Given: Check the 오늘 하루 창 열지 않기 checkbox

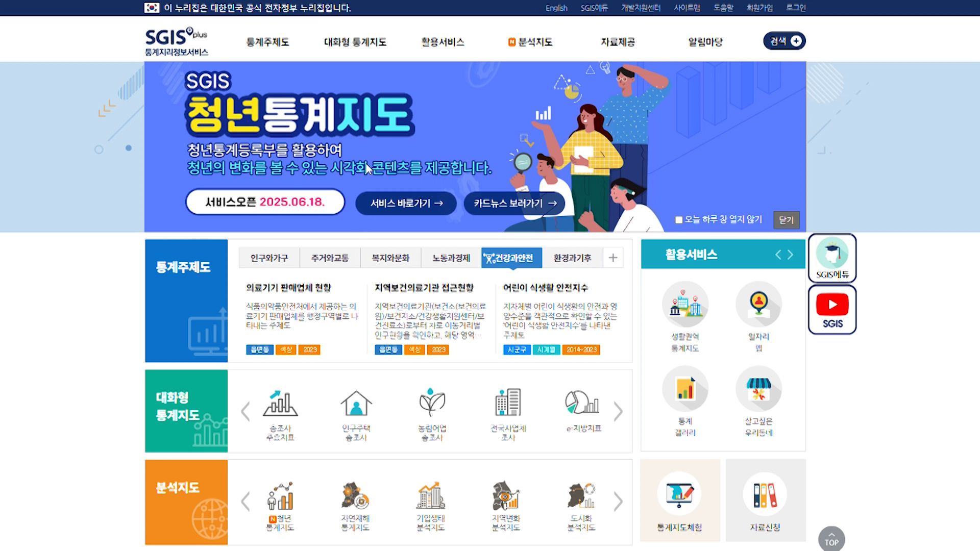Looking at the screenshot, I should point(679,220).
